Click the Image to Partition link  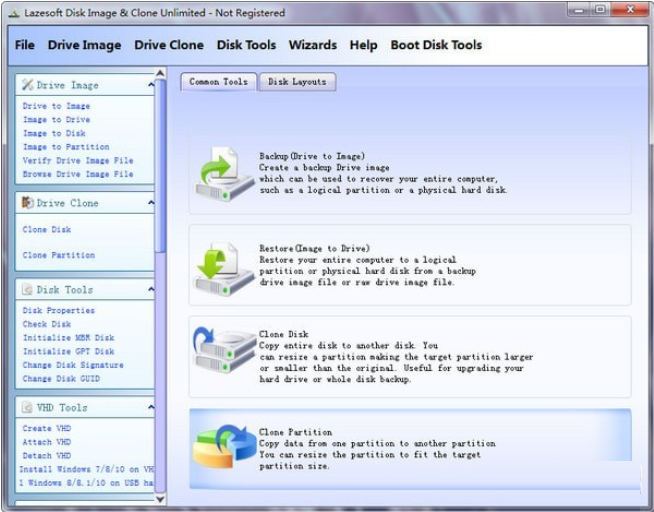click(66, 147)
